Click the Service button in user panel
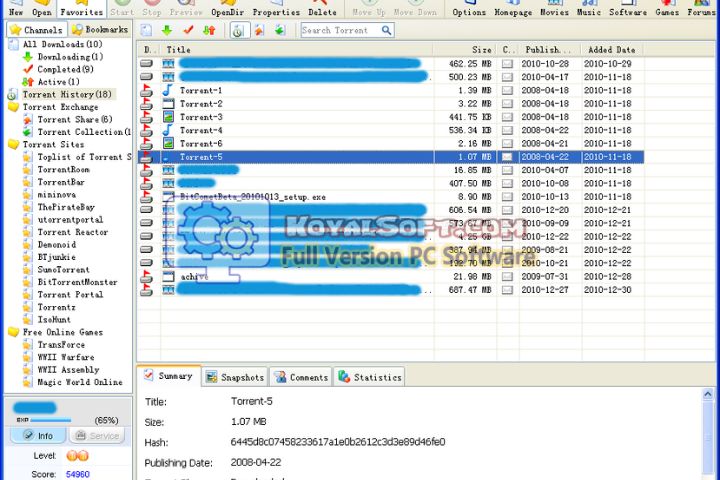The width and height of the screenshot is (720, 480). (x=97, y=435)
